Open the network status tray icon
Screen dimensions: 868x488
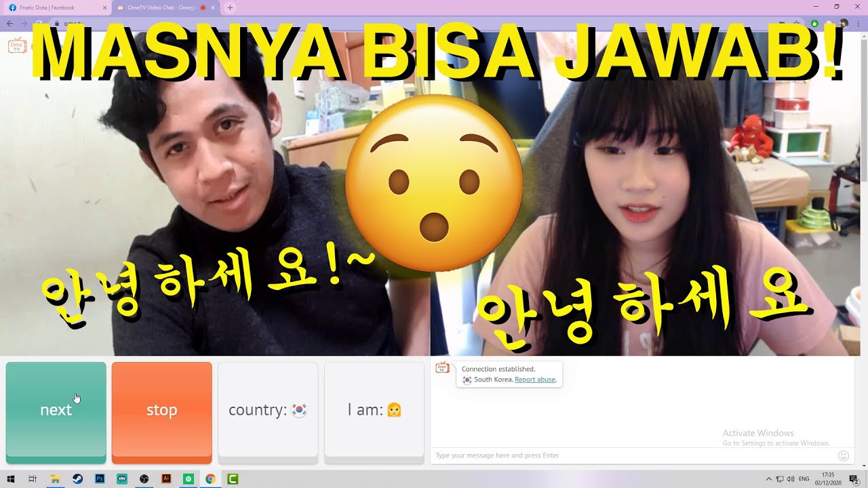pos(780,479)
